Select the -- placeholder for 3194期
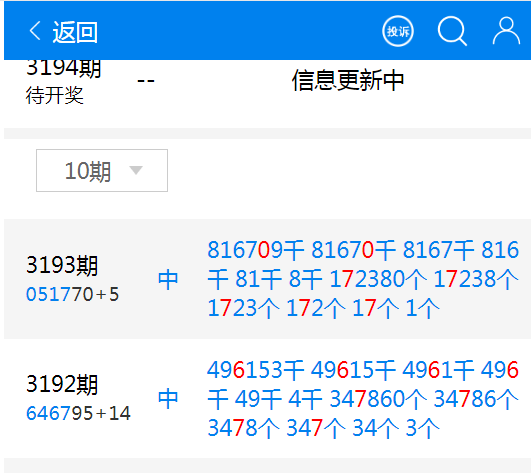Viewport: 531px width, 473px height. click(x=146, y=81)
